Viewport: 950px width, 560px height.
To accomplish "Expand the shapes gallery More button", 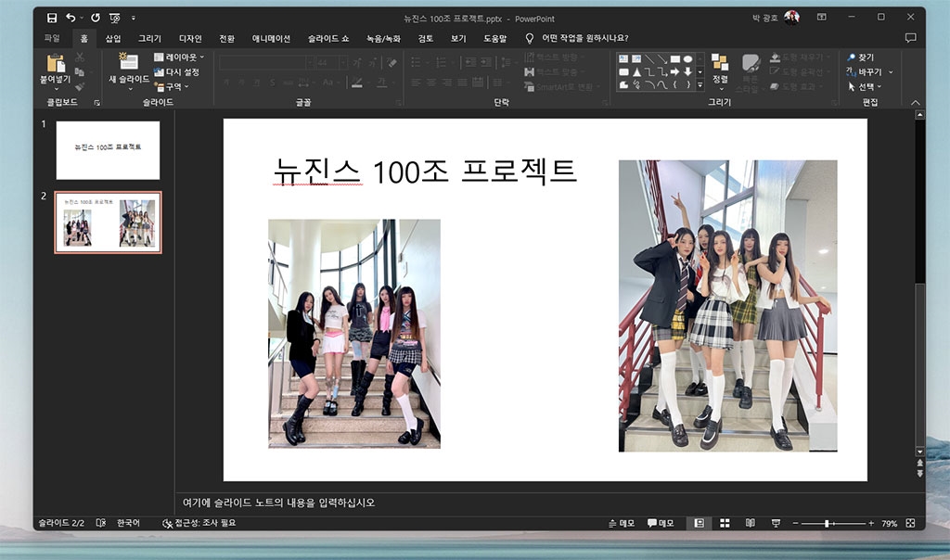I will (x=700, y=86).
